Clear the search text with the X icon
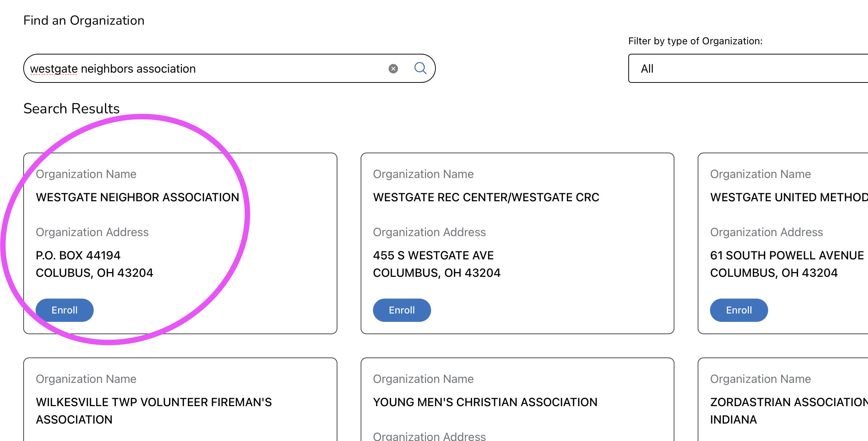 [x=393, y=69]
